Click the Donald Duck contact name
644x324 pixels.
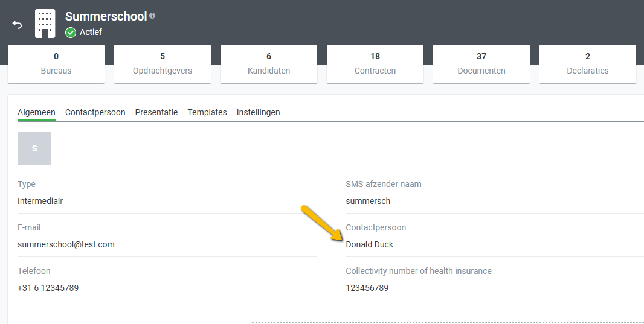point(369,244)
